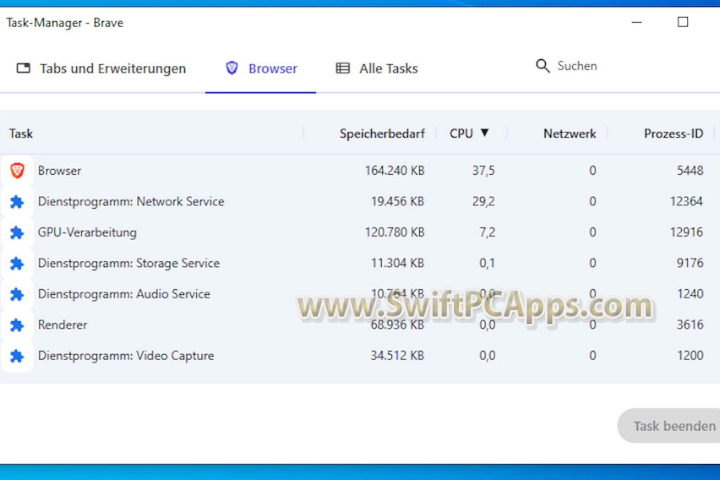Click process ID 12916
The height and width of the screenshot is (480, 720).
(x=686, y=232)
